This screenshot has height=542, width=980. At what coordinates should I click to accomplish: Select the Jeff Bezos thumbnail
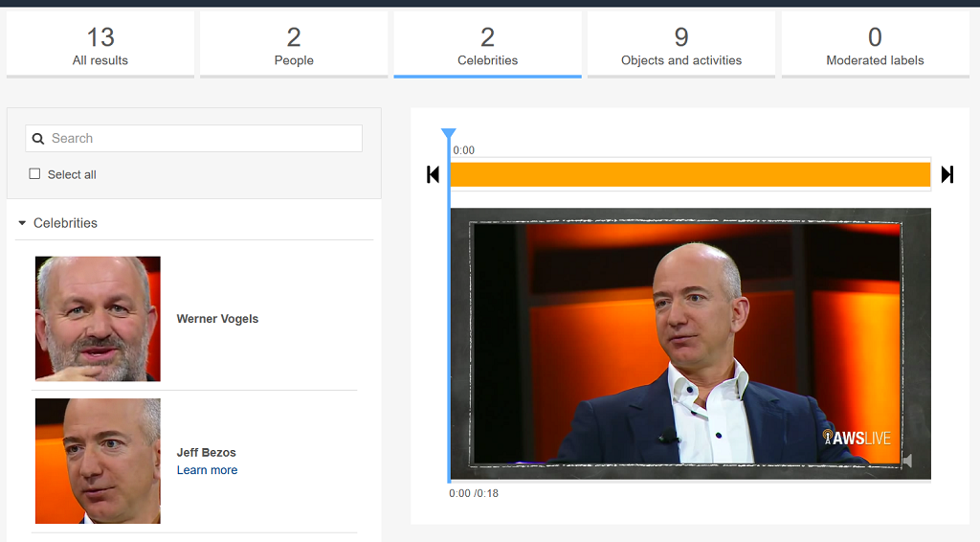(98, 461)
